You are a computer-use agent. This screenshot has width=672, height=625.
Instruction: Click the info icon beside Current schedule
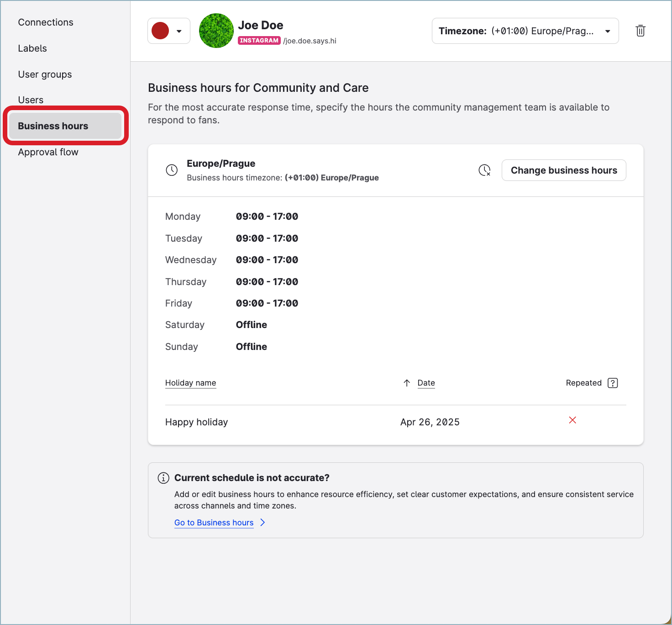click(163, 478)
